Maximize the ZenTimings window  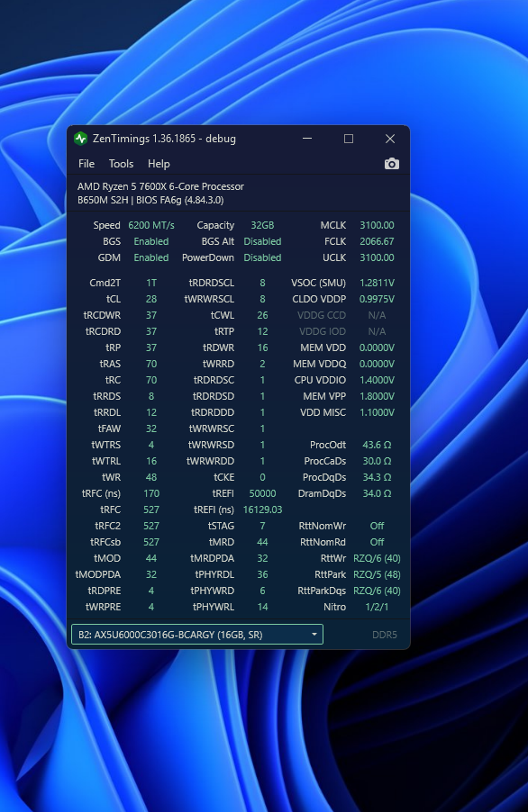[x=349, y=139]
